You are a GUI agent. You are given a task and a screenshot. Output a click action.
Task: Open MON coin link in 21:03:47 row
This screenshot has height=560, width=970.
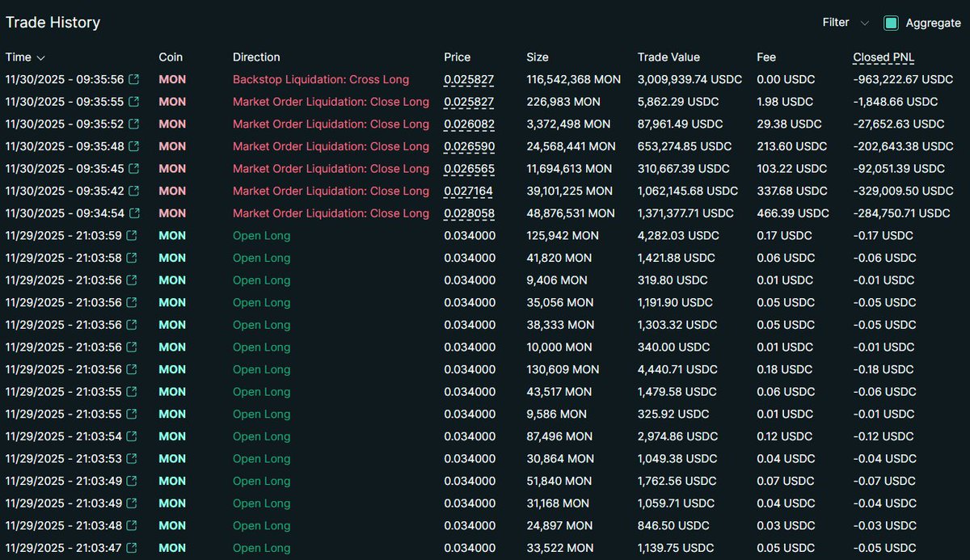click(172, 548)
